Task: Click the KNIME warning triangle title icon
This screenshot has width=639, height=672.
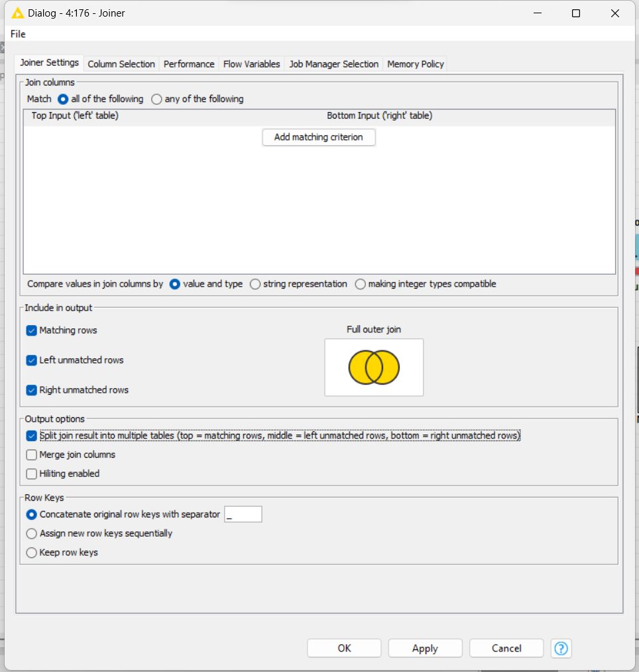Action: pos(17,13)
